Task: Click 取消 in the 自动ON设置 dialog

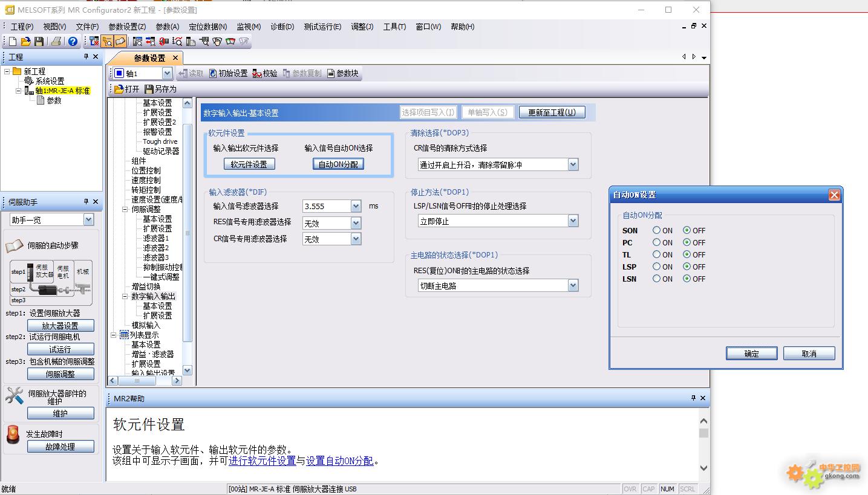Action: point(809,354)
